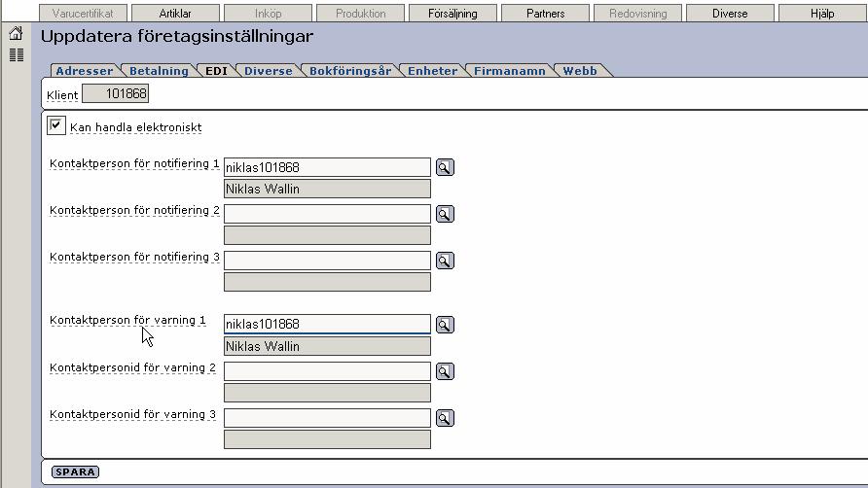Go to the home page icon

coord(16,34)
